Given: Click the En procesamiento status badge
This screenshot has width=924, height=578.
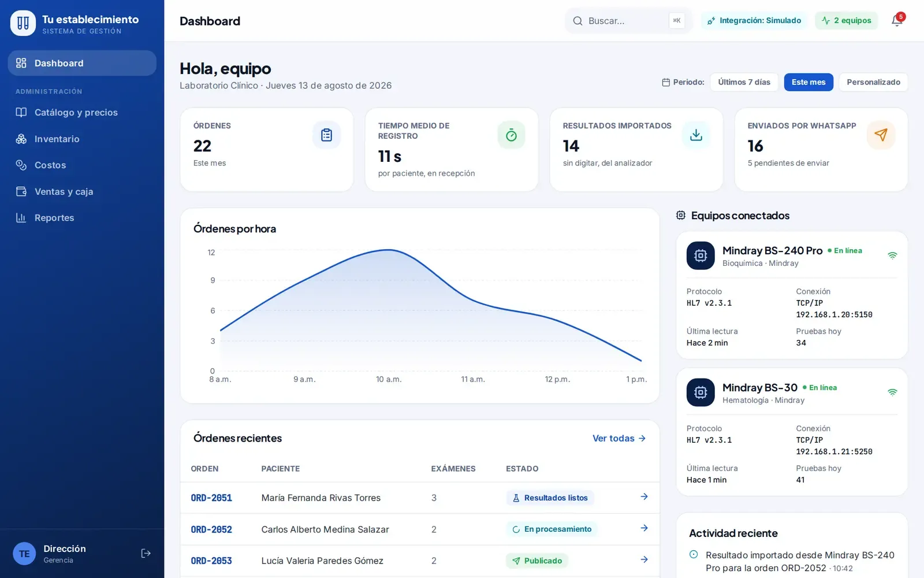Looking at the screenshot, I should 552,529.
